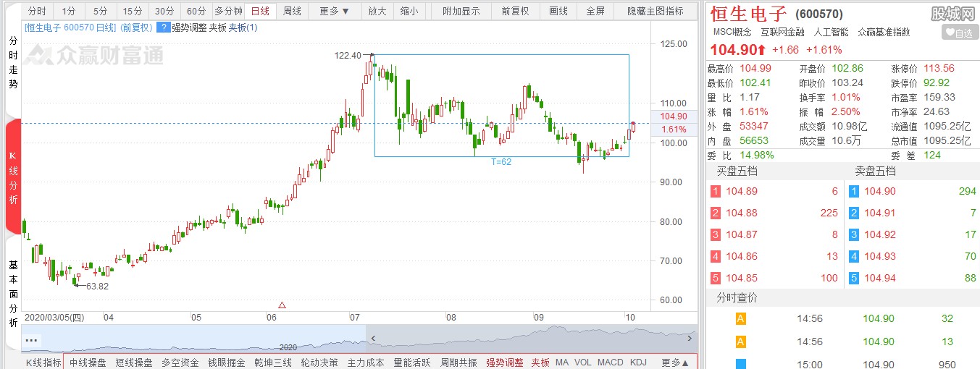Enter 全屏 fullscreen mode
Viewport: 980px width, 369px height.
595,11
